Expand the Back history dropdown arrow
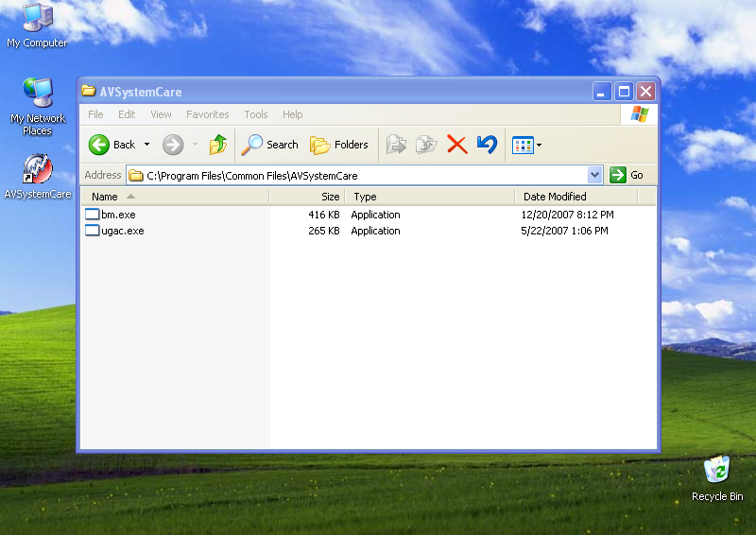Screen dimensions: 756x535 pos(146,145)
